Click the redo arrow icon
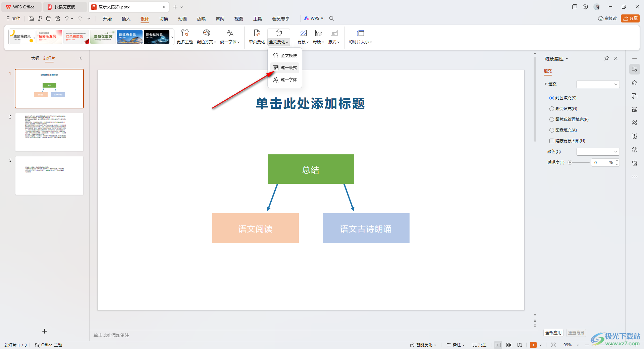 click(x=80, y=18)
